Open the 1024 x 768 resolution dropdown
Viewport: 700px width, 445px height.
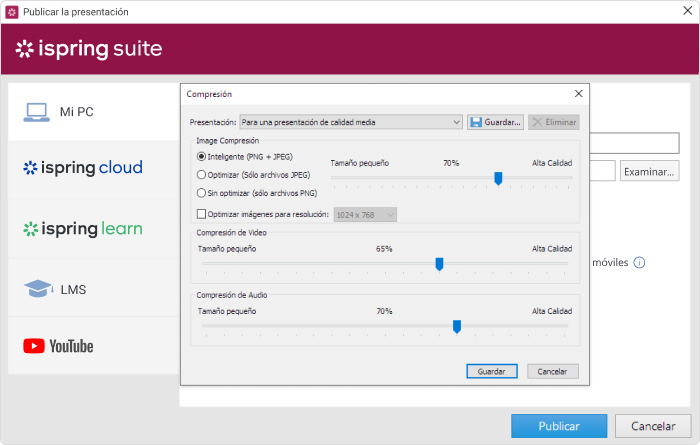tap(365, 215)
